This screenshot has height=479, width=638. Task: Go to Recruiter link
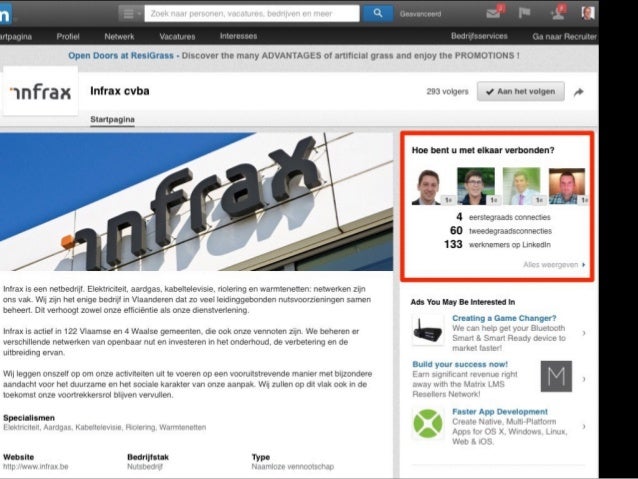point(564,37)
